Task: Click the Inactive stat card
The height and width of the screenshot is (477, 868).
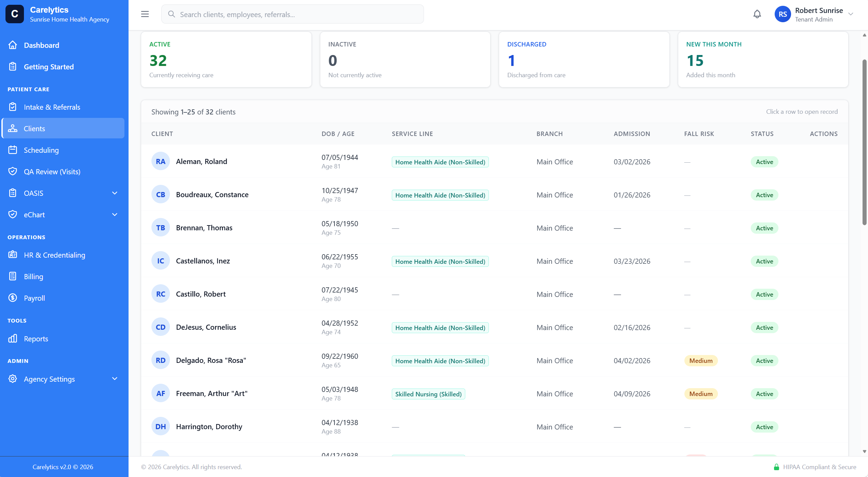Action: click(405, 59)
